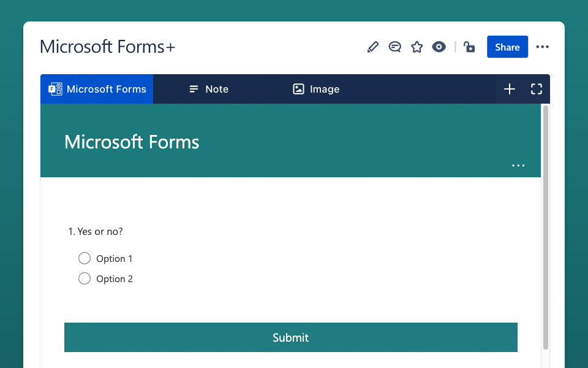Switch to the Image tab
Image resolution: width=588 pixels, height=368 pixels.
[x=315, y=89]
